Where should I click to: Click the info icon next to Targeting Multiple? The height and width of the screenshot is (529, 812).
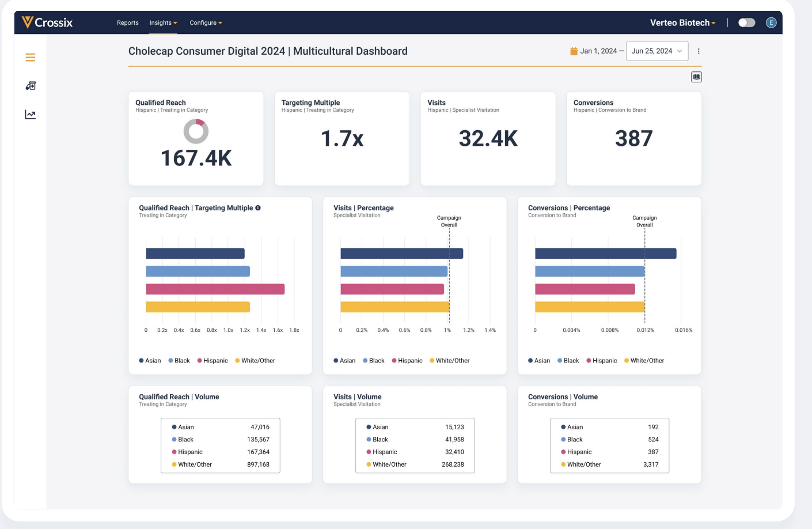tap(258, 208)
